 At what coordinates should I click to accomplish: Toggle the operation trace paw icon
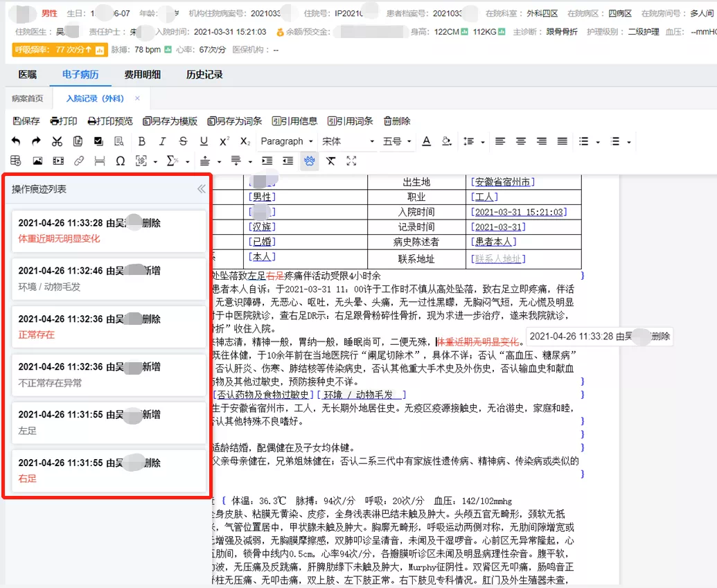click(309, 161)
